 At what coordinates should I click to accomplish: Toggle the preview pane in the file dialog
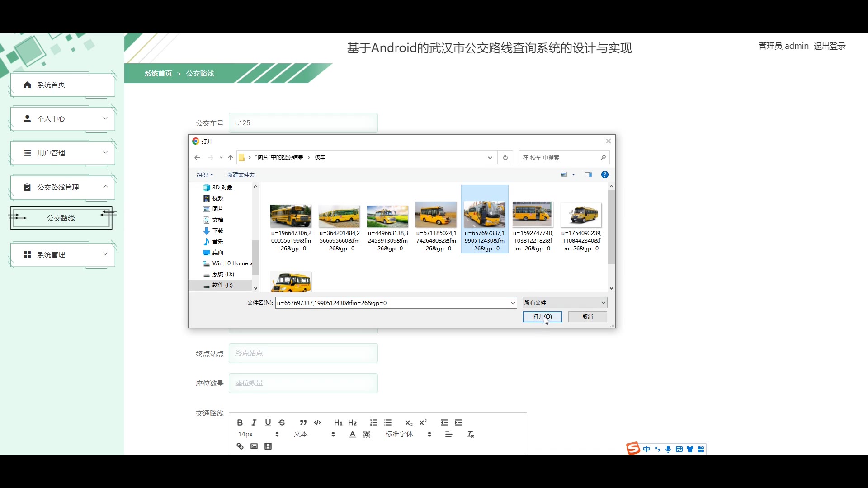pos(588,174)
